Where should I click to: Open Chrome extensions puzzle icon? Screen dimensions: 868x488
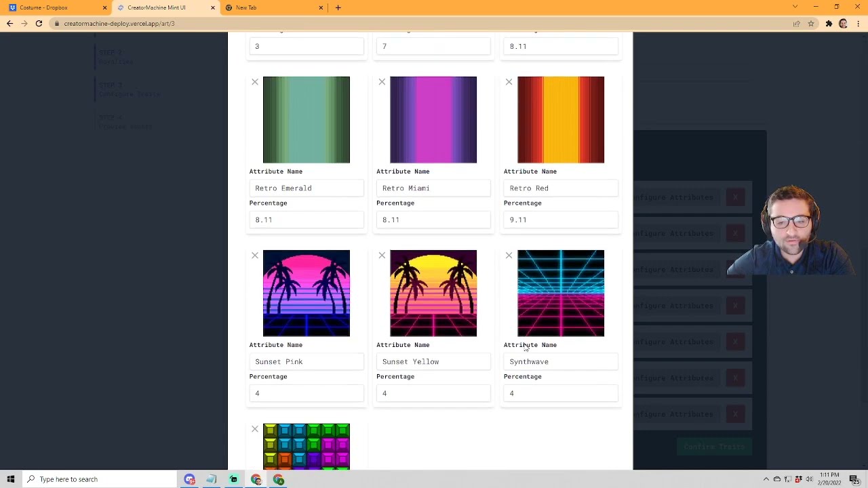point(829,24)
